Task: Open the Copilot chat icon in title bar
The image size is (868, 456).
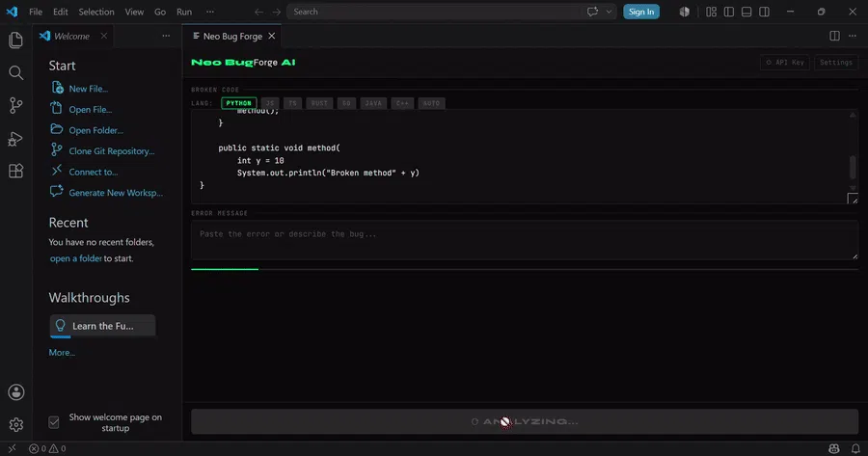Action: (592, 12)
